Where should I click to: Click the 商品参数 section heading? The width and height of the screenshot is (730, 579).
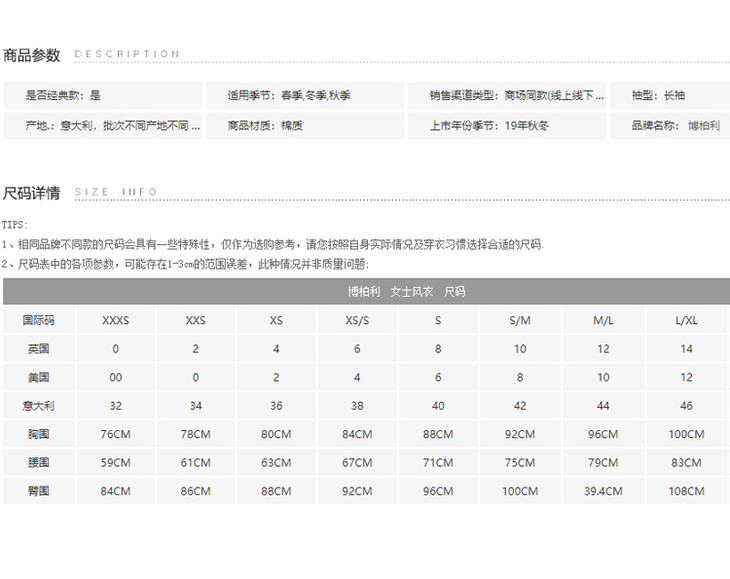(x=32, y=55)
